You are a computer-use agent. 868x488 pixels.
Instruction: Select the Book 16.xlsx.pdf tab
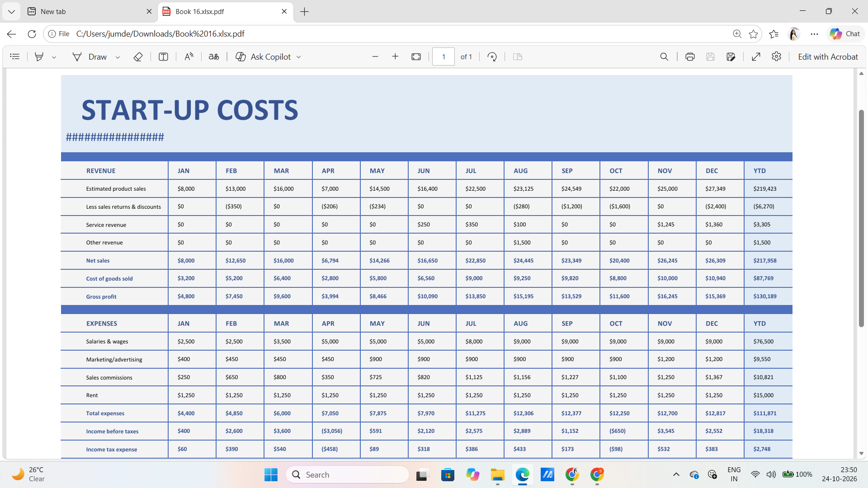[x=225, y=11]
